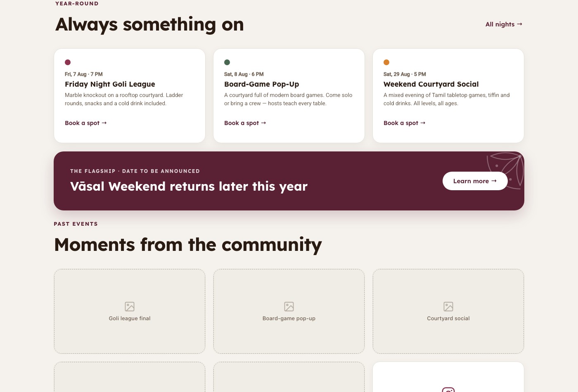
Task: Book a spot for Weekend Courtyard Social
Action: [x=405, y=123]
